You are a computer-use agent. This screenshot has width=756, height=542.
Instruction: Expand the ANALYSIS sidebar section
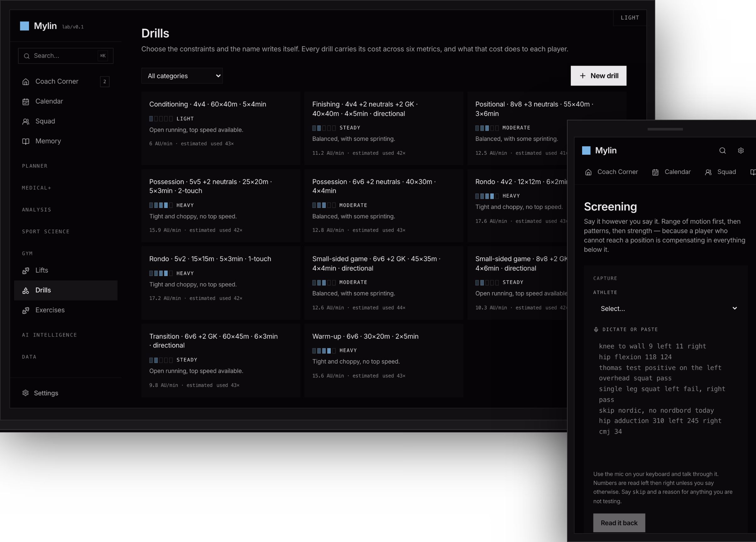tap(37, 210)
